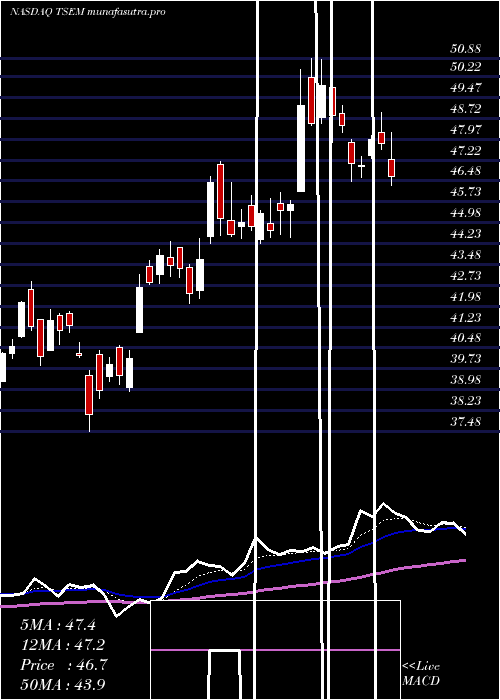Click the 40.48 price axis label
Screen dimensions: 500x700
[466, 338]
